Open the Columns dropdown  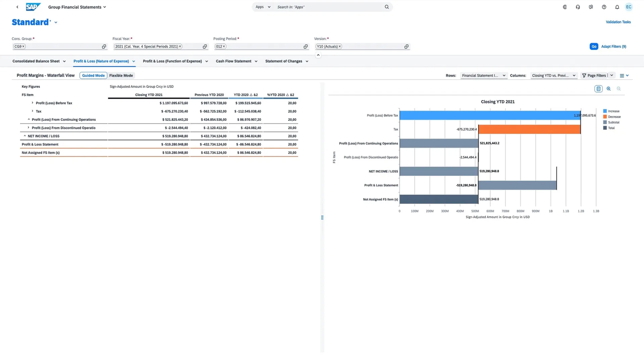[553, 75]
